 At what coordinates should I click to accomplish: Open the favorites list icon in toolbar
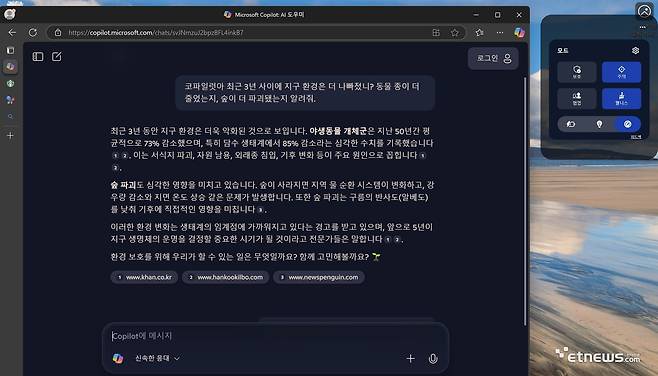tap(479, 32)
